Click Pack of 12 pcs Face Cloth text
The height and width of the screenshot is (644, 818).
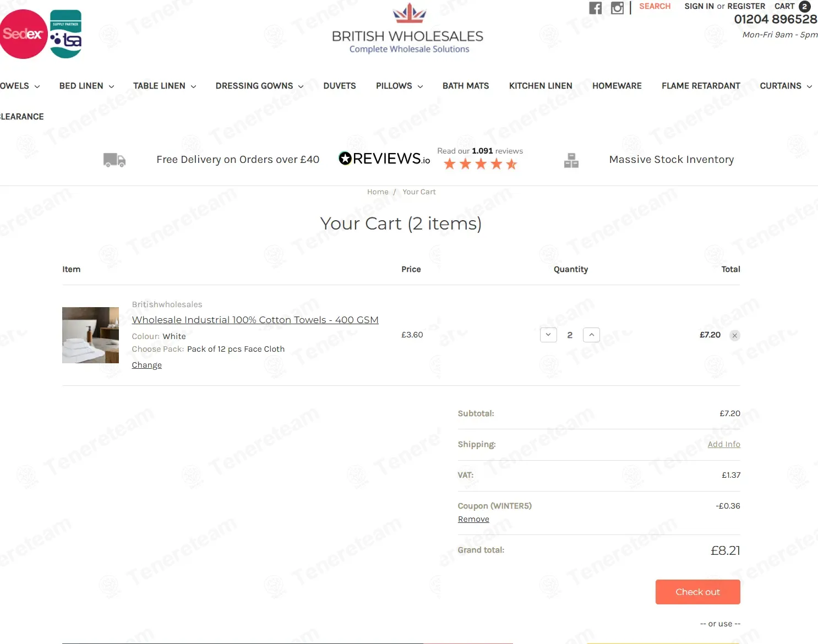point(236,349)
